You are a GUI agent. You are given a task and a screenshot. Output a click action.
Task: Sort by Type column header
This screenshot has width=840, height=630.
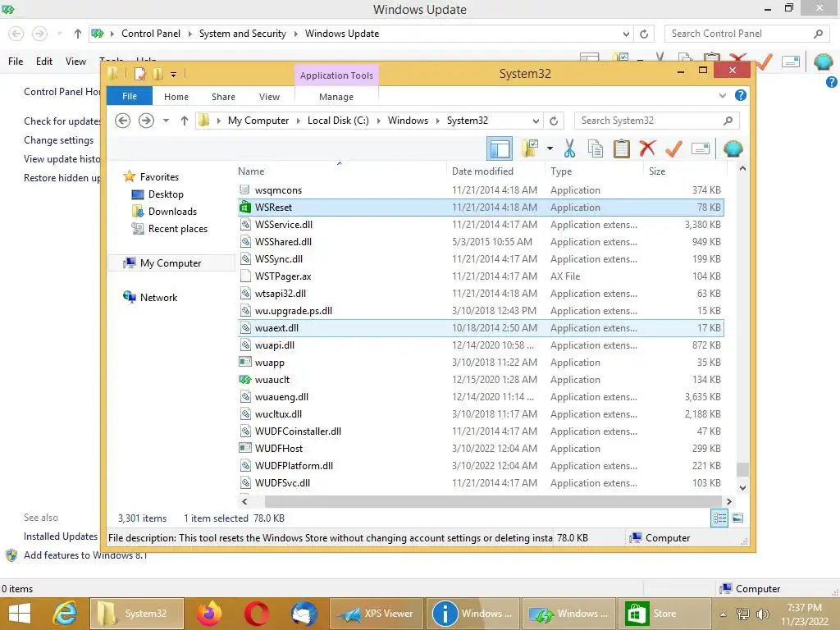pos(596,171)
